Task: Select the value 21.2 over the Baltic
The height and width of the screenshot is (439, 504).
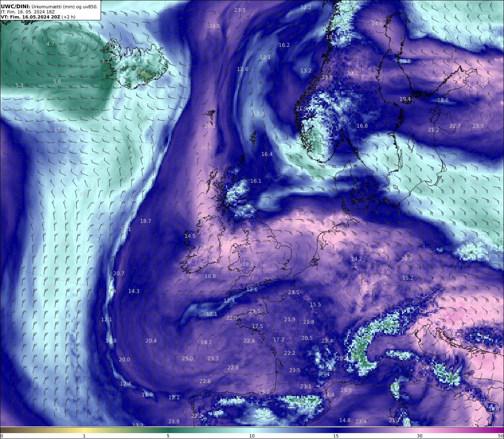Action: click(x=434, y=130)
